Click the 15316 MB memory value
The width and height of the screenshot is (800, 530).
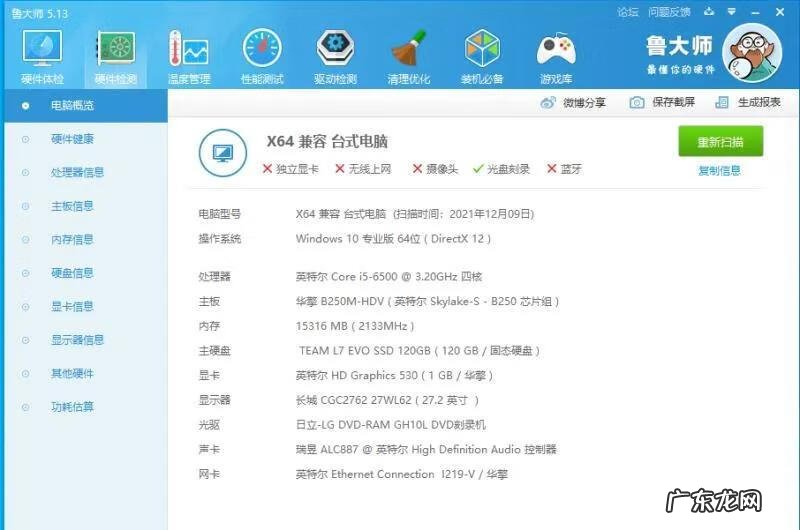pyautogui.click(x=355, y=326)
